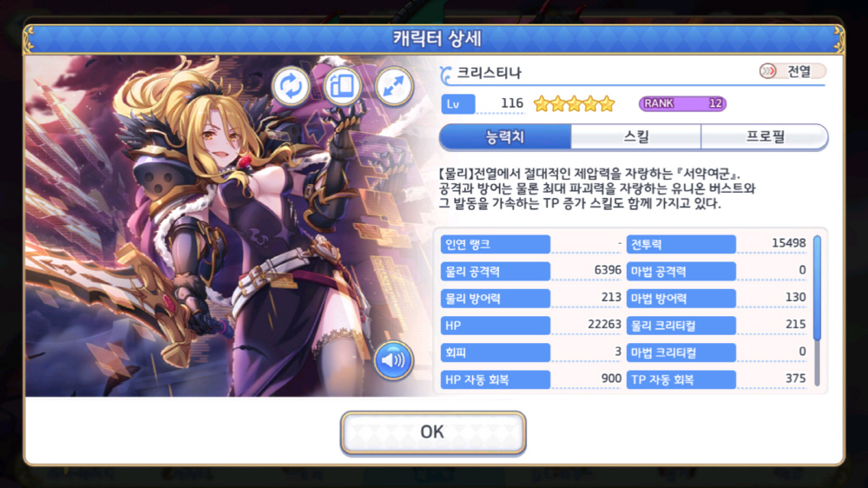
Task: Click the character description text
Action: (x=597, y=189)
